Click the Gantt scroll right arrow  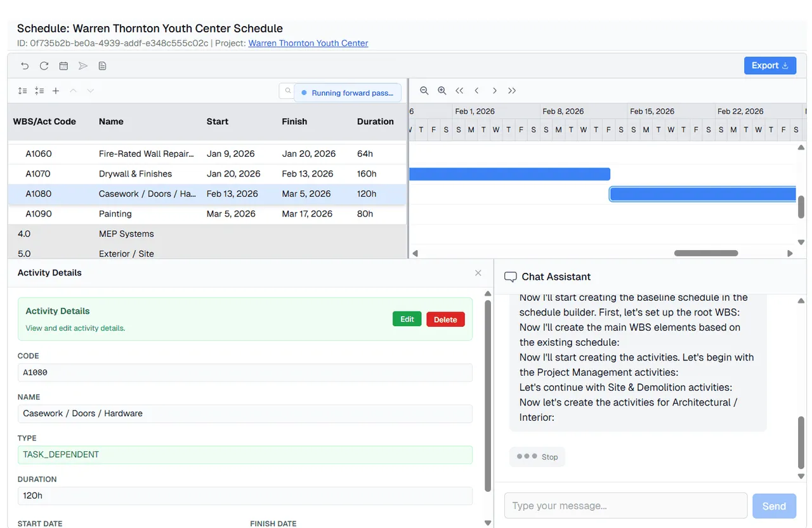tap(790, 253)
